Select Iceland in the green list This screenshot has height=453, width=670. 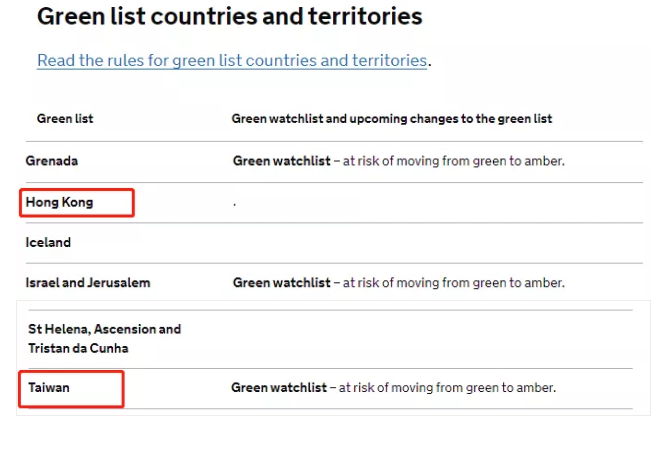[x=48, y=242]
